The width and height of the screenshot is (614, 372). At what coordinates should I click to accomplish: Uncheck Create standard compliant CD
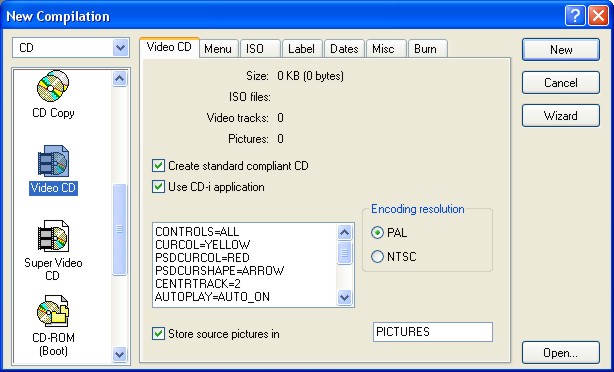coord(158,166)
